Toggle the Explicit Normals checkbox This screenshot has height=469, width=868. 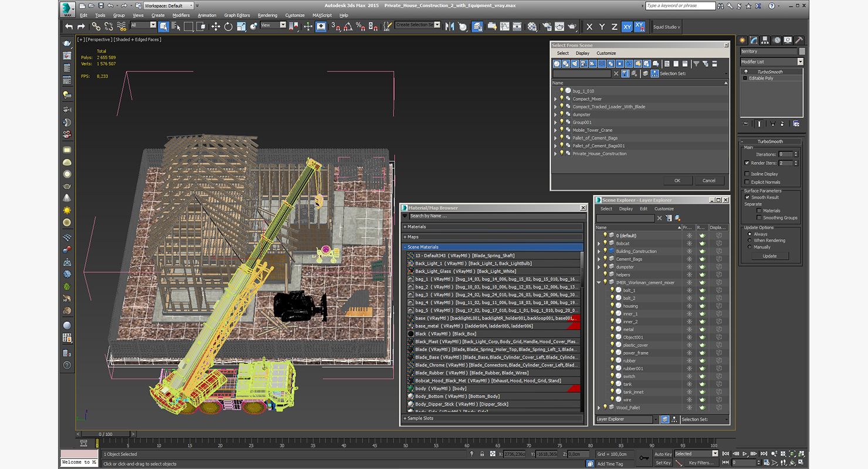(x=747, y=182)
